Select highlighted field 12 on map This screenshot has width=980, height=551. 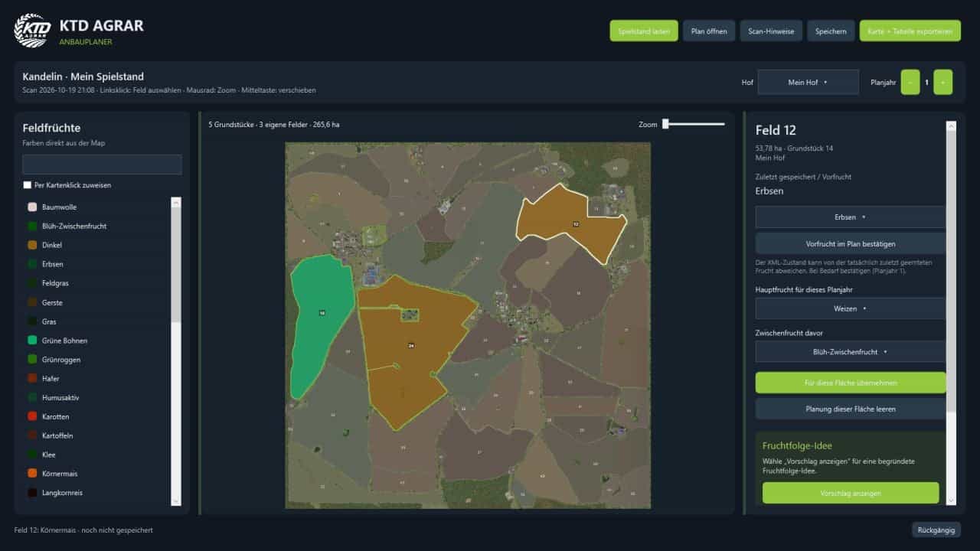575,223
